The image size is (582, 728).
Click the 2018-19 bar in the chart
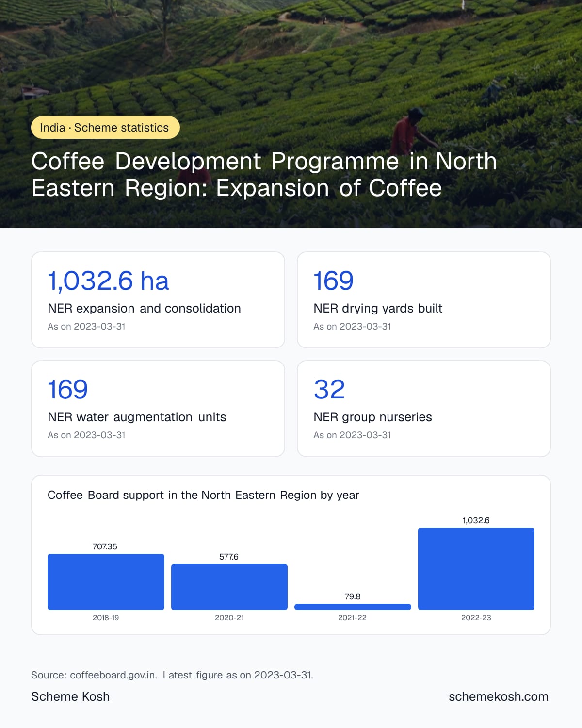point(106,582)
